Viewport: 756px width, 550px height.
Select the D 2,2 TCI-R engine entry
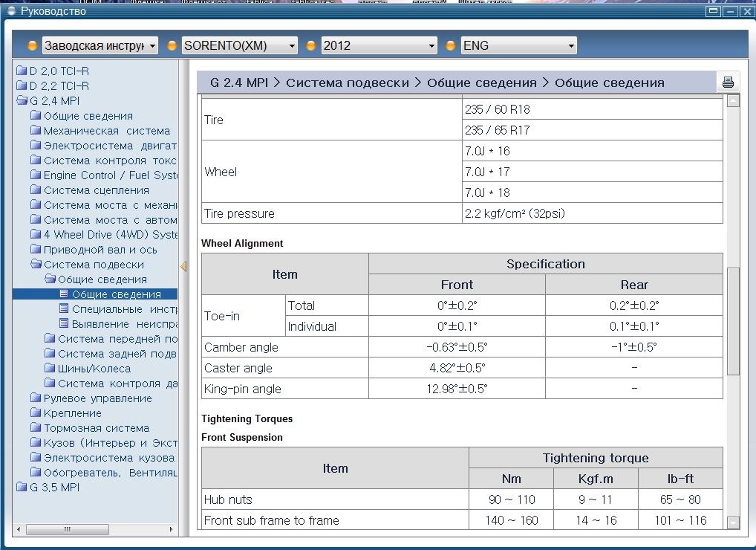59,86
